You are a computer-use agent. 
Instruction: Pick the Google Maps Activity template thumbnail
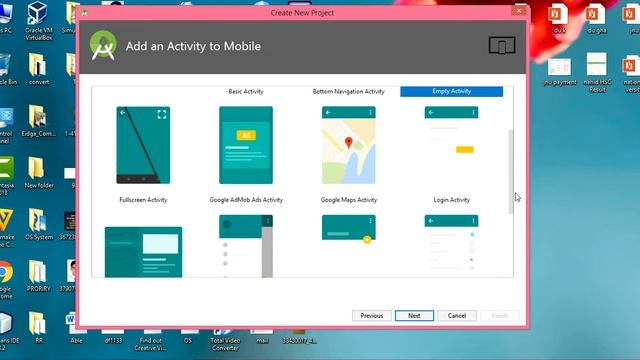click(x=349, y=145)
